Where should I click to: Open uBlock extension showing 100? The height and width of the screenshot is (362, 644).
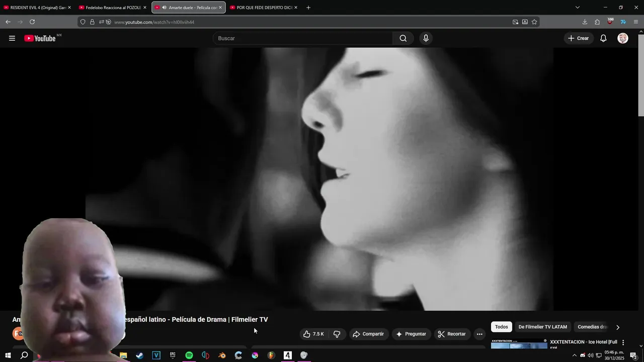click(610, 22)
